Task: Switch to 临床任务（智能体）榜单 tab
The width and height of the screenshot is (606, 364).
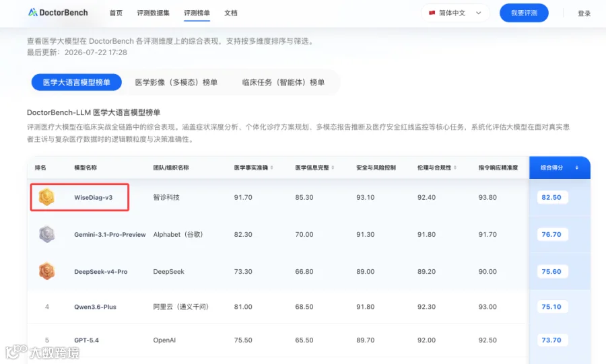Action: coord(283,82)
